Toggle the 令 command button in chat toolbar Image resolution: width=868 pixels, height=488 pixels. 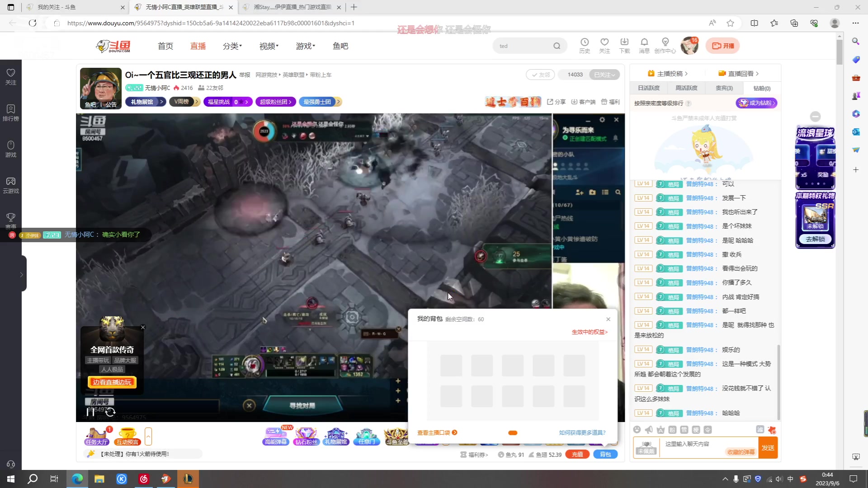[708, 430]
